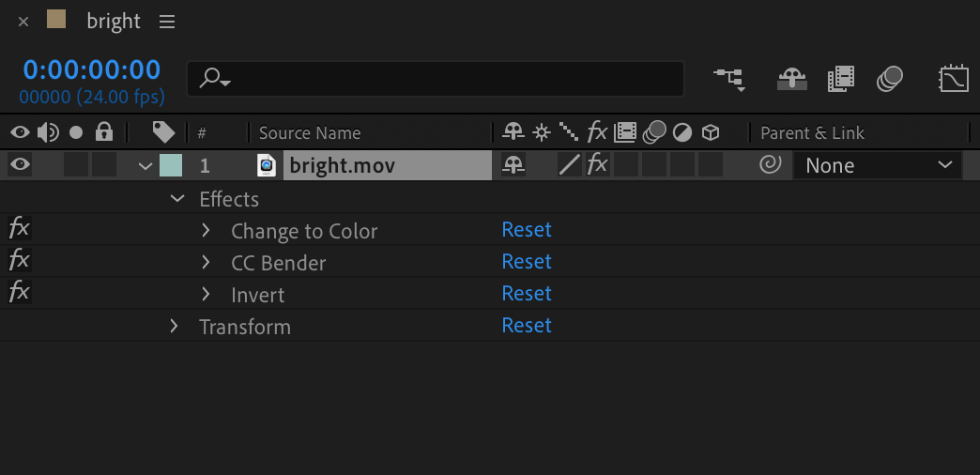
Task: Click the label tag column icon
Action: pyautogui.click(x=163, y=132)
